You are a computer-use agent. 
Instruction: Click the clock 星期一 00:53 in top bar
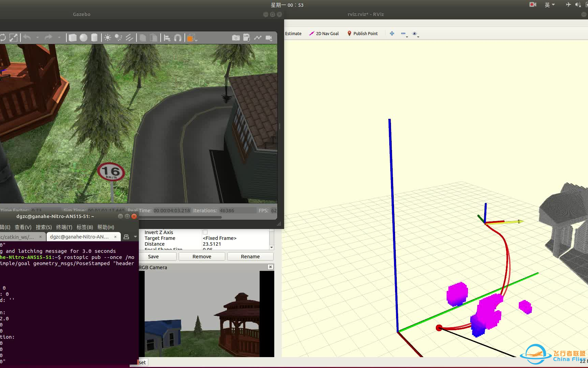tap(287, 5)
